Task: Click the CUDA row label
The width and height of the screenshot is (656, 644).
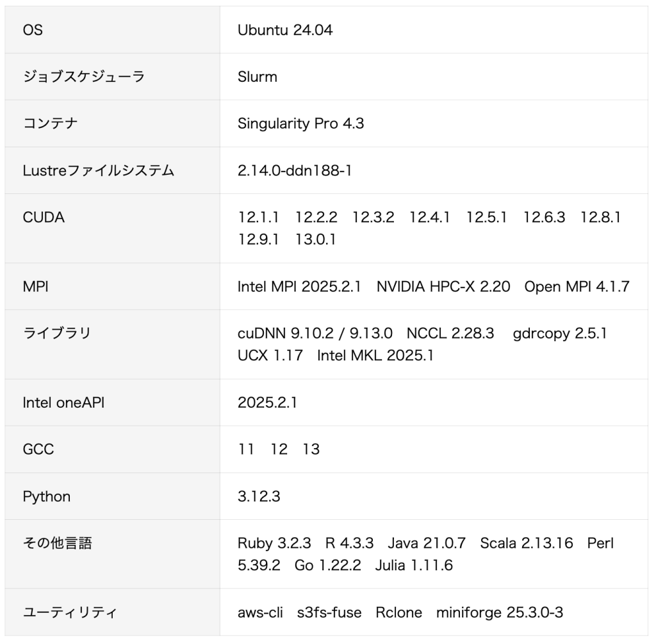Action: 44,217
